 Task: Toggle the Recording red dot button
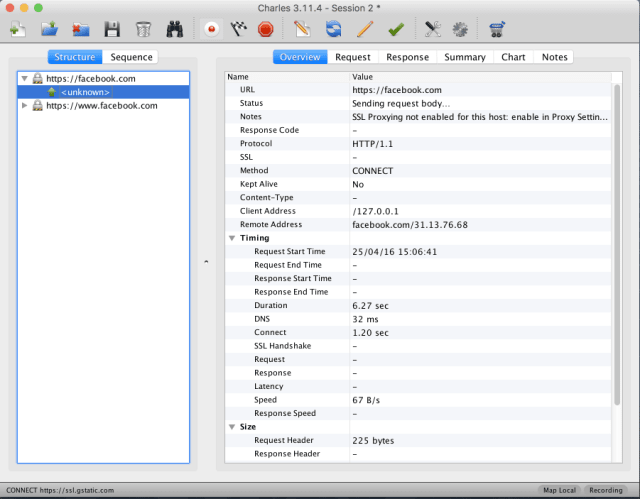[211, 29]
